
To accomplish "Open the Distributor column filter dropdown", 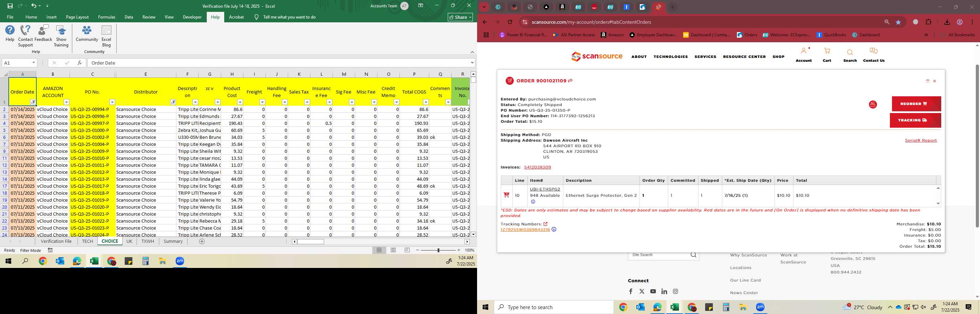I will pyautogui.click(x=173, y=102).
